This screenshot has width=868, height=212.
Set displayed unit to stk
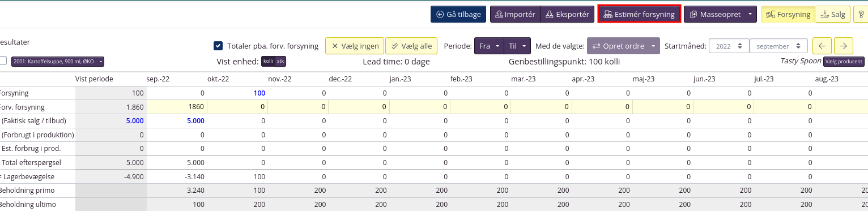click(280, 61)
